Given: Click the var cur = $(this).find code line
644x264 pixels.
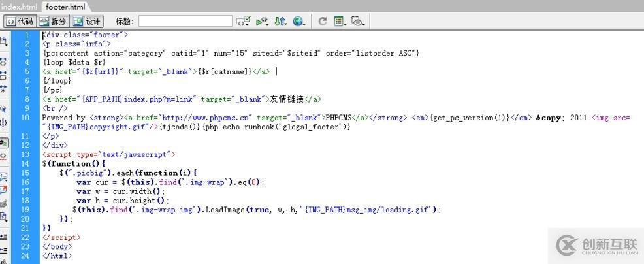Looking at the screenshot, I should click(x=171, y=182).
